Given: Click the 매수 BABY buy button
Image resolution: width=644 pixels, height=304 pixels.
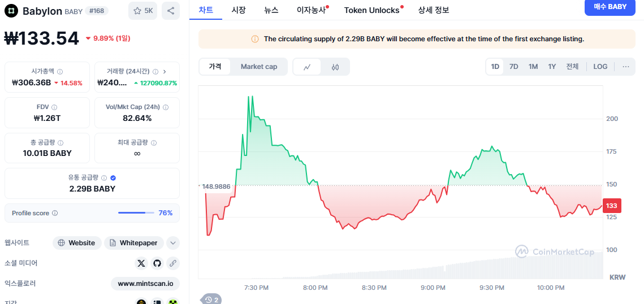Looking at the screenshot, I should pos(610,7).
